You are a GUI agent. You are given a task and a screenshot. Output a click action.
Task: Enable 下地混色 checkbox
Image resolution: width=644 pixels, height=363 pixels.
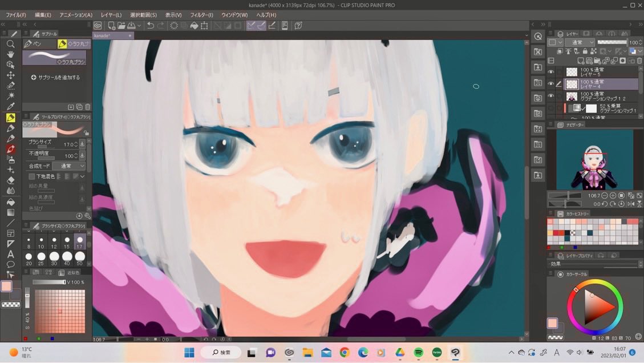[31, 176]
